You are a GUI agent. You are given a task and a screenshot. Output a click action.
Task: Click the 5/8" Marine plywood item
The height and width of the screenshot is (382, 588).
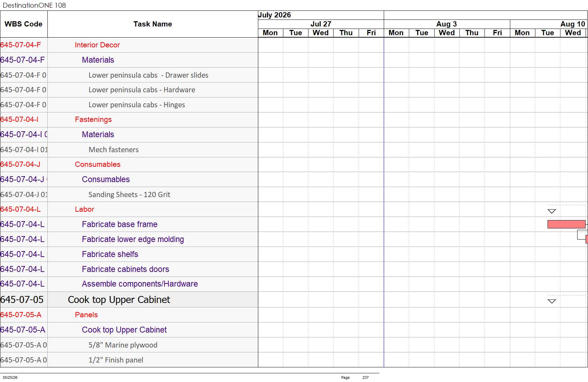click(123, 345)
